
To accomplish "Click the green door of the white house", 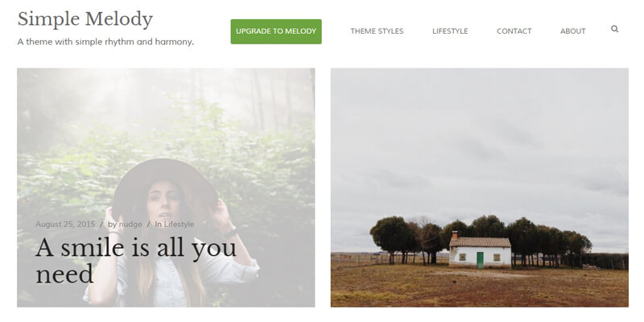I will (480, 260).
